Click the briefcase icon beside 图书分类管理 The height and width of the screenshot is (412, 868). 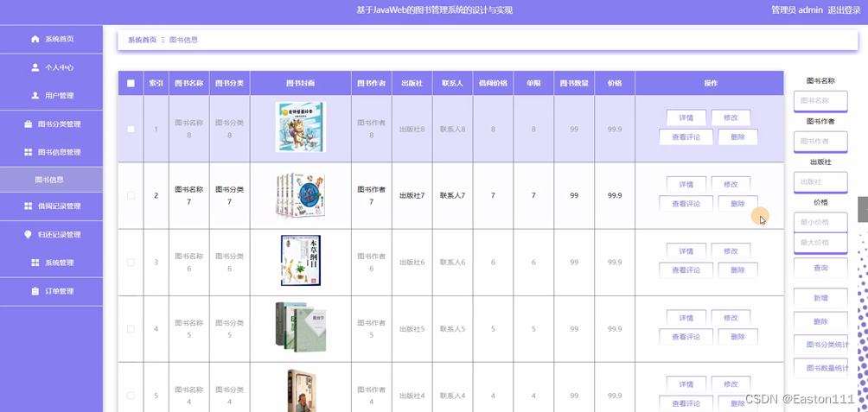29,124
